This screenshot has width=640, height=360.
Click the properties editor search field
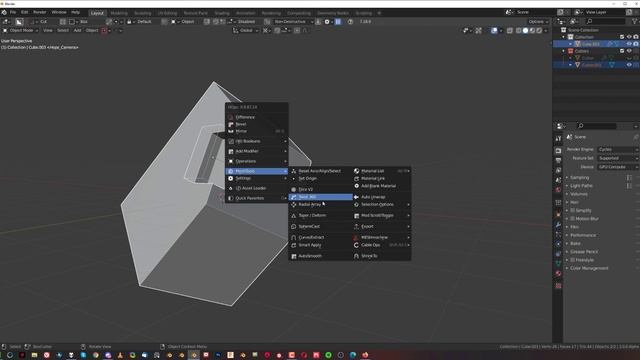coord(596,126)
